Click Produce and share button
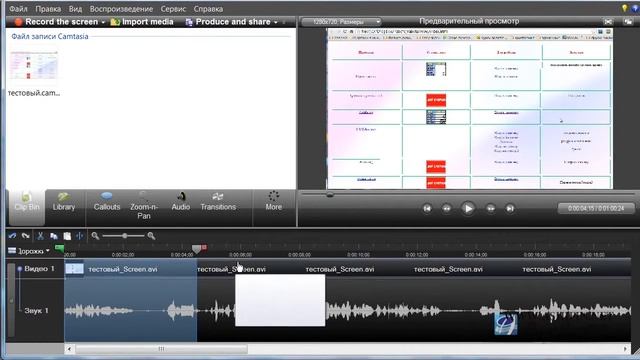The height and width of the screenshot is (360, 640). tap(228, 22)
